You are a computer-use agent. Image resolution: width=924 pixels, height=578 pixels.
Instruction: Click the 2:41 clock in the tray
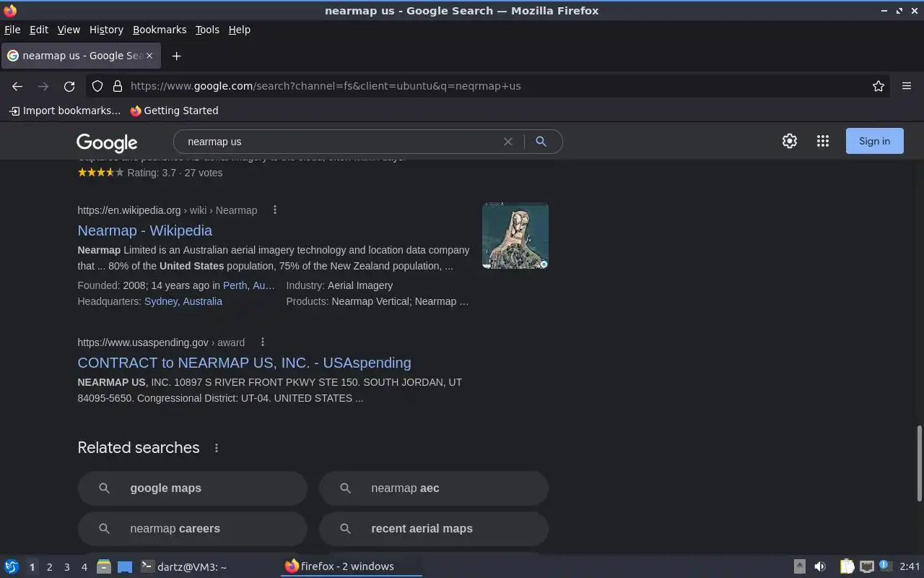click(910, 566)
